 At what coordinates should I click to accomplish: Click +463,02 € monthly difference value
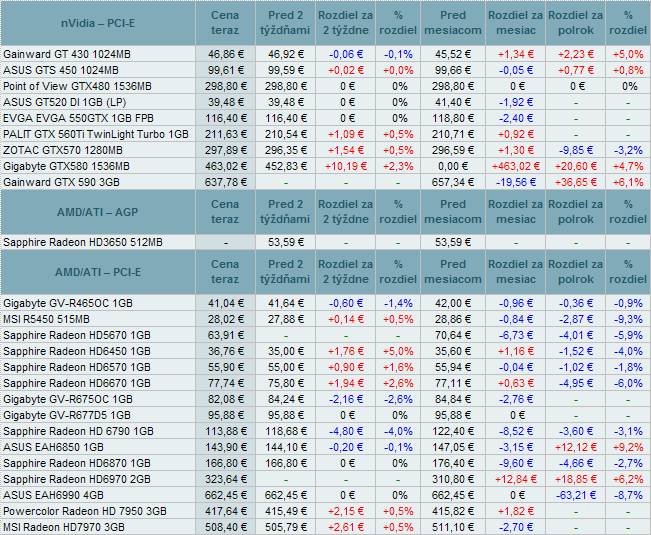pos(516,166)
